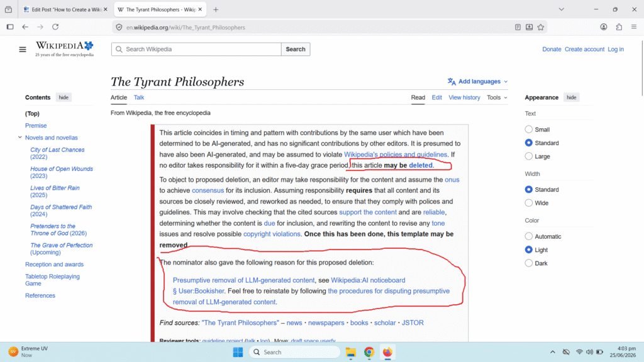Click Create account link

pos(584,49)
